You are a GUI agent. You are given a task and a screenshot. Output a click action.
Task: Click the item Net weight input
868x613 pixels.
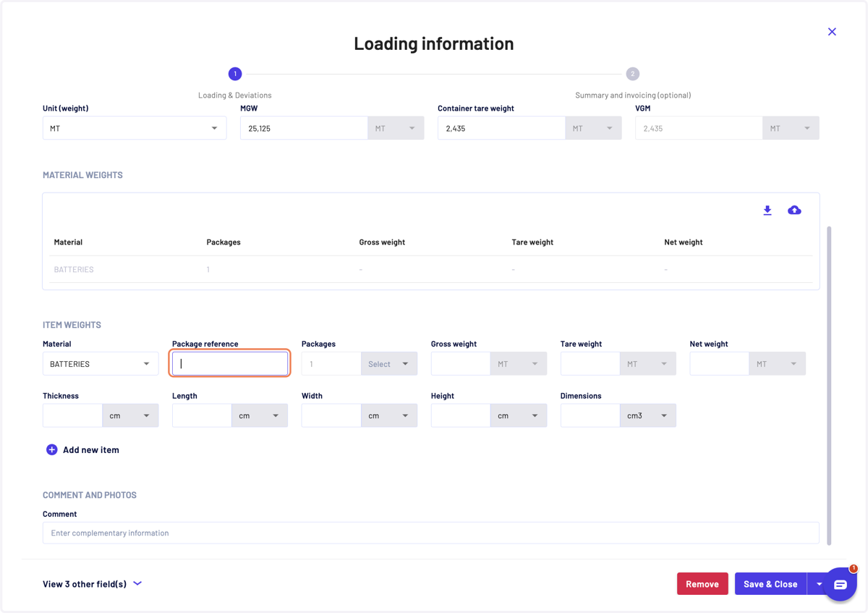point(720,364)
